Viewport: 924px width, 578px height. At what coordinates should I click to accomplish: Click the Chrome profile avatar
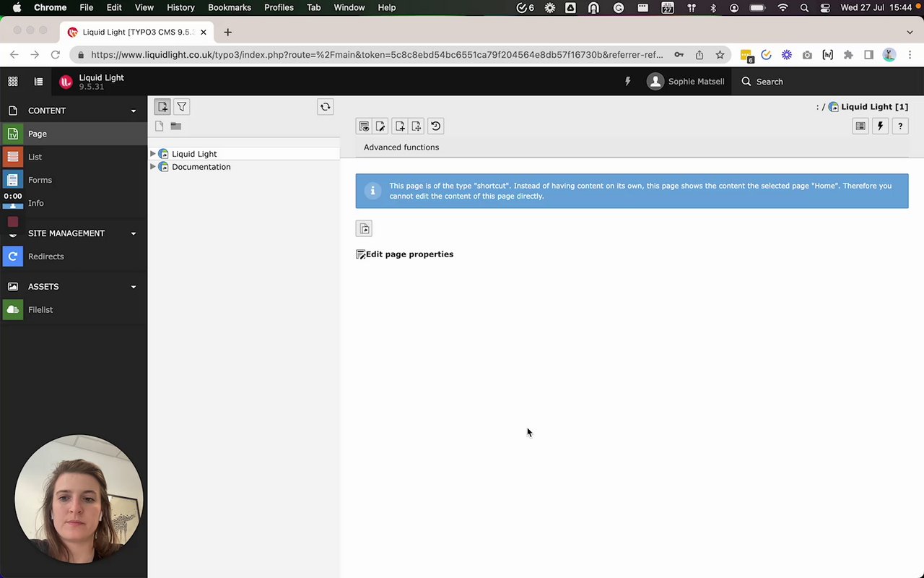coord(889,55)
